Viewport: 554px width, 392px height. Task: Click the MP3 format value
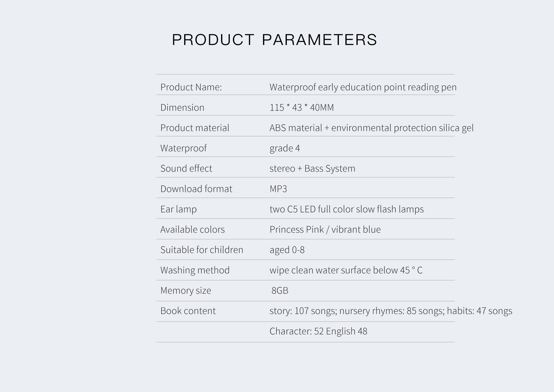tap(278, 189)
